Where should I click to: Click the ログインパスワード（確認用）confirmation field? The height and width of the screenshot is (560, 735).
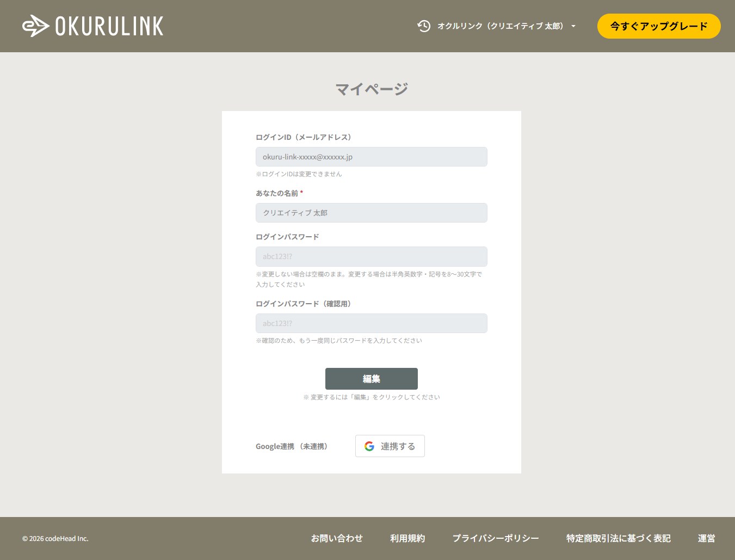371,323
